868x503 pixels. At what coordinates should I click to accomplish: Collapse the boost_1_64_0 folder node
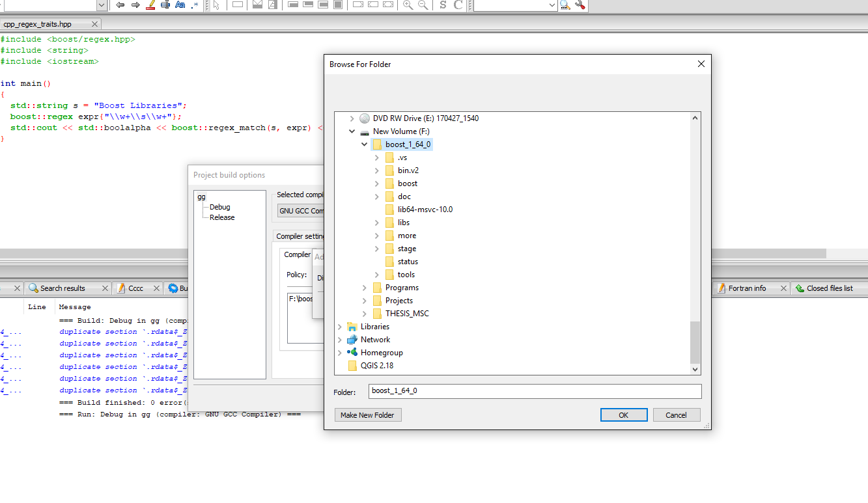tap(365, 144)
